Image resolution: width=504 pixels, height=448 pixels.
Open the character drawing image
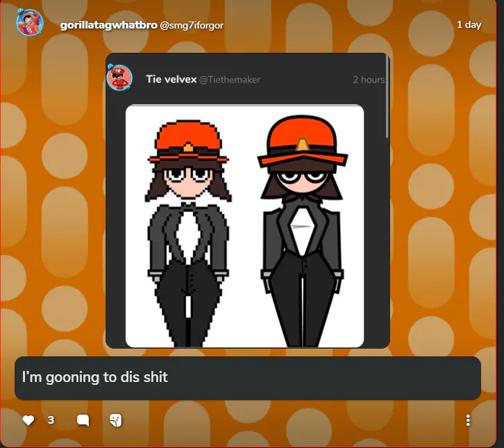pos(244,226)
